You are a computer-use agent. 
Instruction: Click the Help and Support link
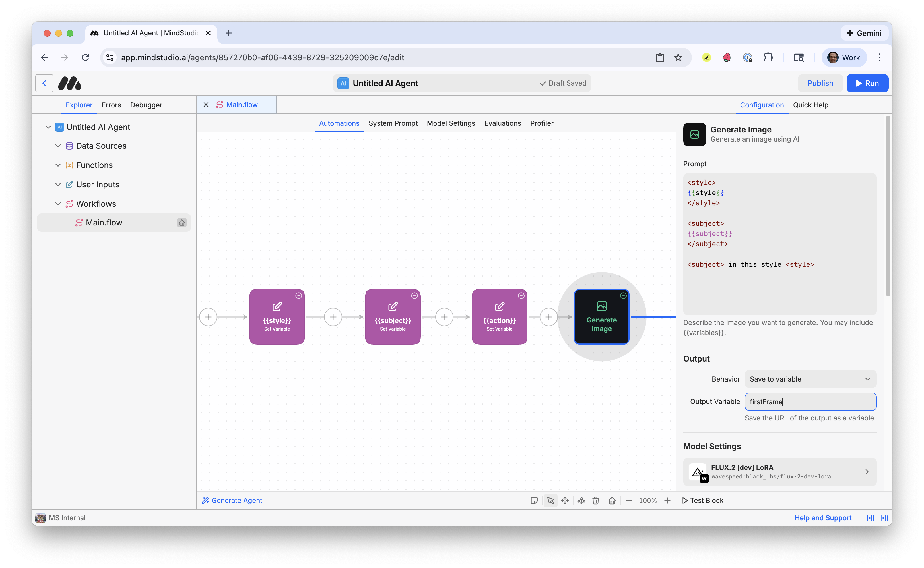tap(823, 517)
